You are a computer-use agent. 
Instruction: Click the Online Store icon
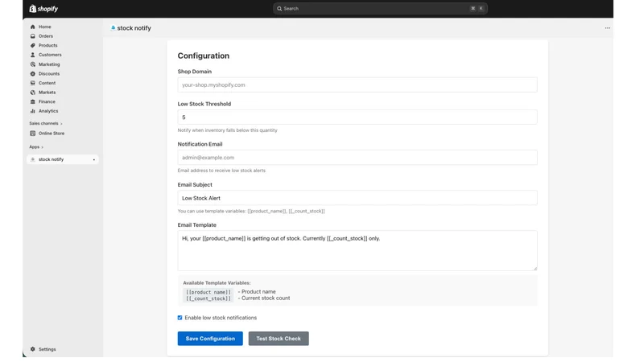coord(33,134)
